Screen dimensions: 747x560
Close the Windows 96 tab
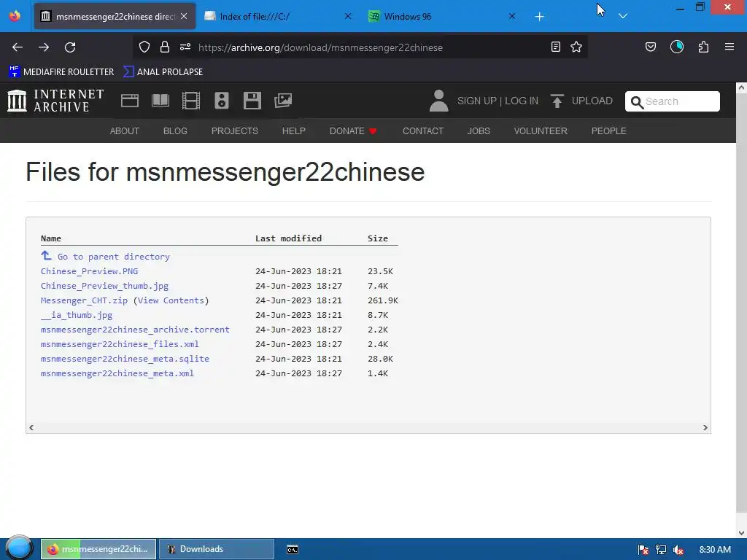click(512, 16)
